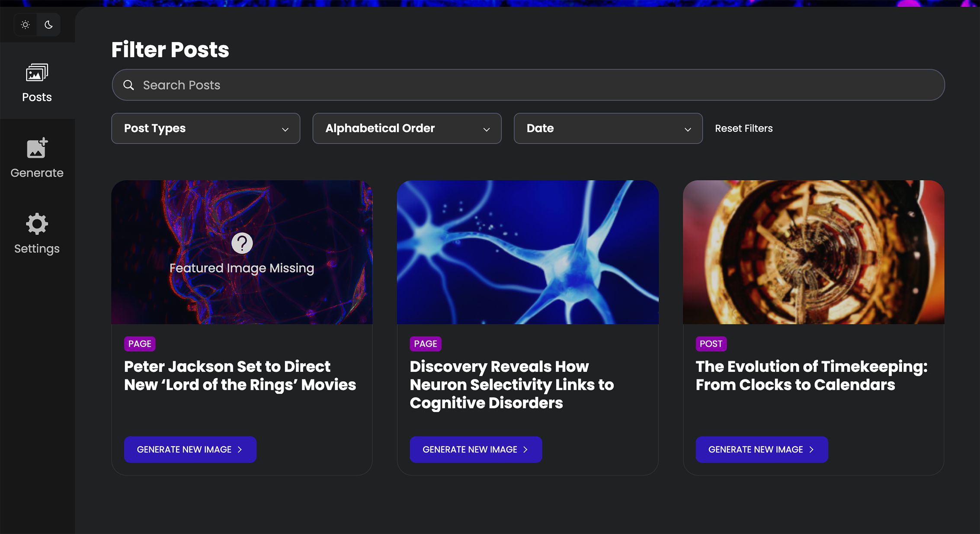This screenshot has height=534, width=980.
Task: Open the Generate image section
Action: point(37,158)
